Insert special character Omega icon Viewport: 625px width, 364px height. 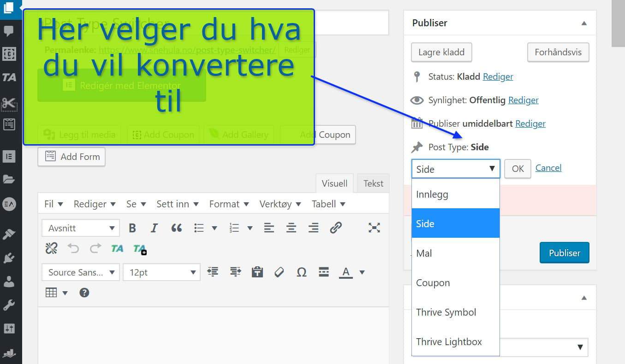(x=302, y=272)
